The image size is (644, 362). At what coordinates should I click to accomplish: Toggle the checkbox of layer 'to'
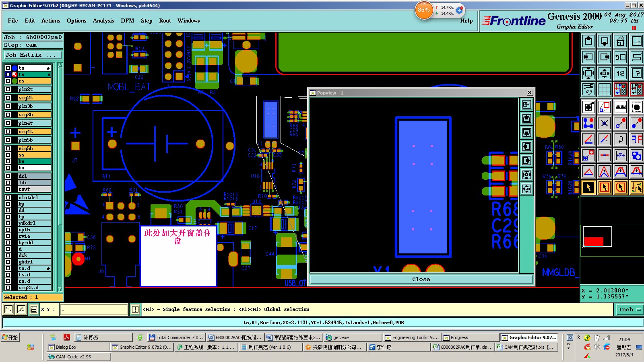[x=8, y=68]
